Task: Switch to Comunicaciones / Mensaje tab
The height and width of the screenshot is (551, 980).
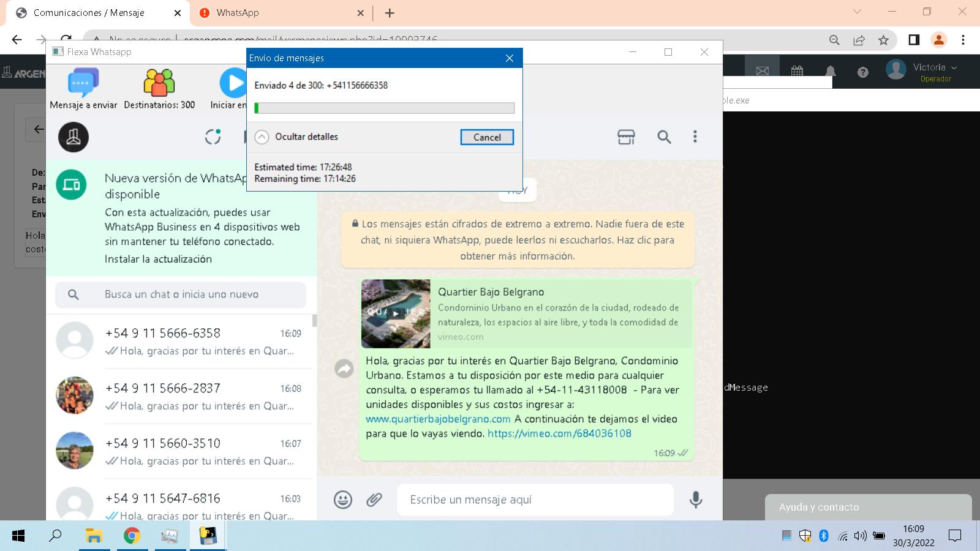Action: coord(98,13)
